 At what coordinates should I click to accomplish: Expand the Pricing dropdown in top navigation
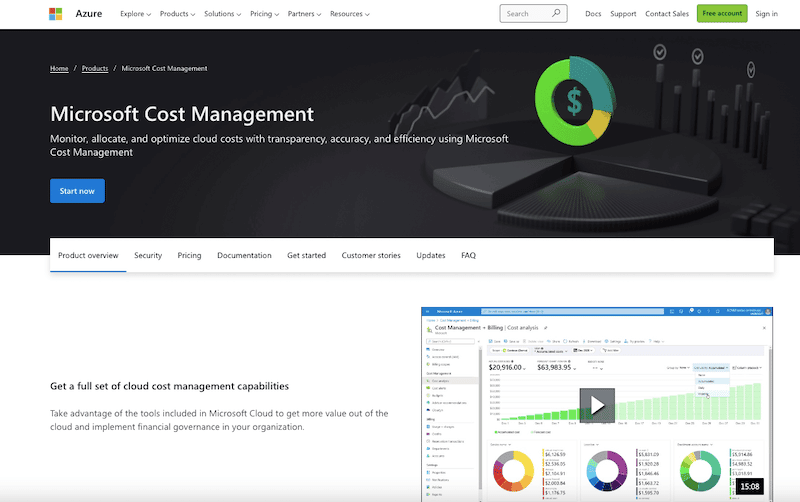264,14
